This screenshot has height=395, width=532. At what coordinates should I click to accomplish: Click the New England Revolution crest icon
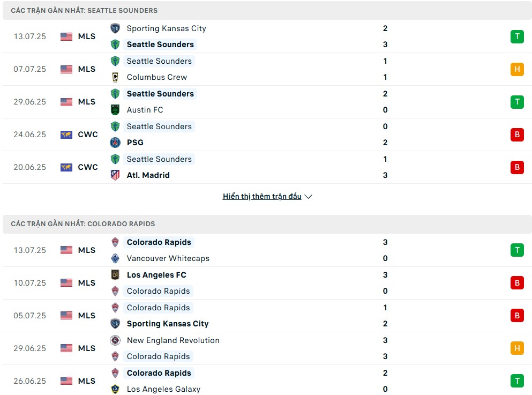pos(115,340)
